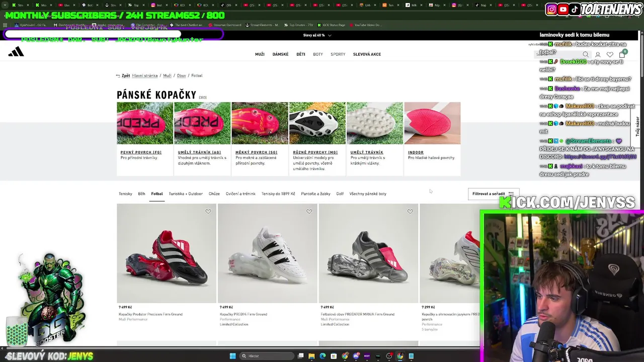644x362 pixels.
Task: Expand the Slevy až 40 % banner chevron
Action: 330,35
